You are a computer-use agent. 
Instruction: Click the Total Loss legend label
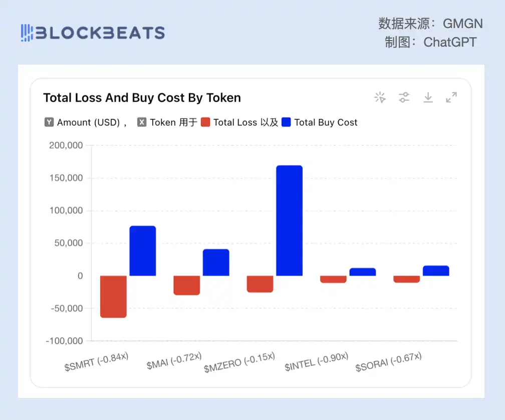point(235,122)
